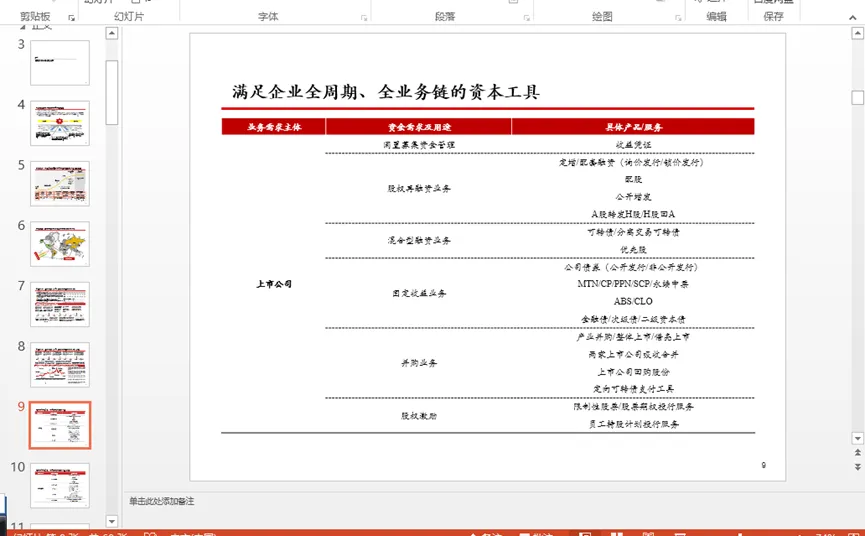Image resolution: width=865 pixels, height=536 pixels.
Task: Click '产业并购/整体上市/借壳上市' text
Action: point(633,336)
